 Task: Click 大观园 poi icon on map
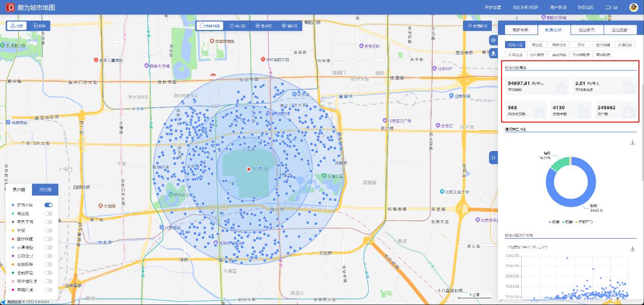[100, 206]
